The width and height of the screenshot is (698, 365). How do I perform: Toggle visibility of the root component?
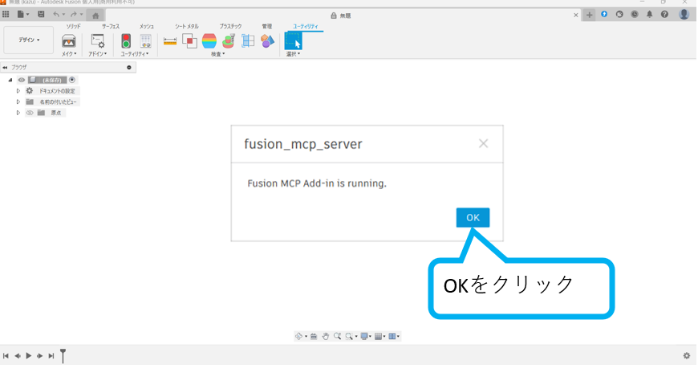pyautogui.click(x=21, y=80)
